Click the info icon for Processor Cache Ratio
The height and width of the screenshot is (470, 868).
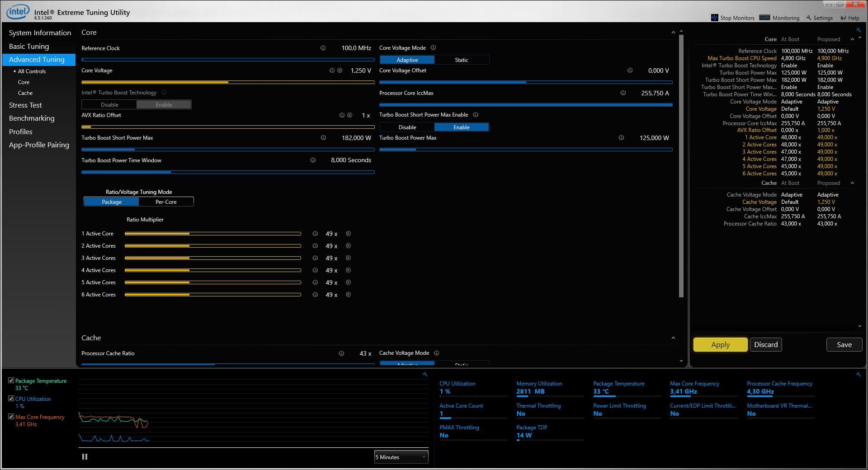(341, 353)
